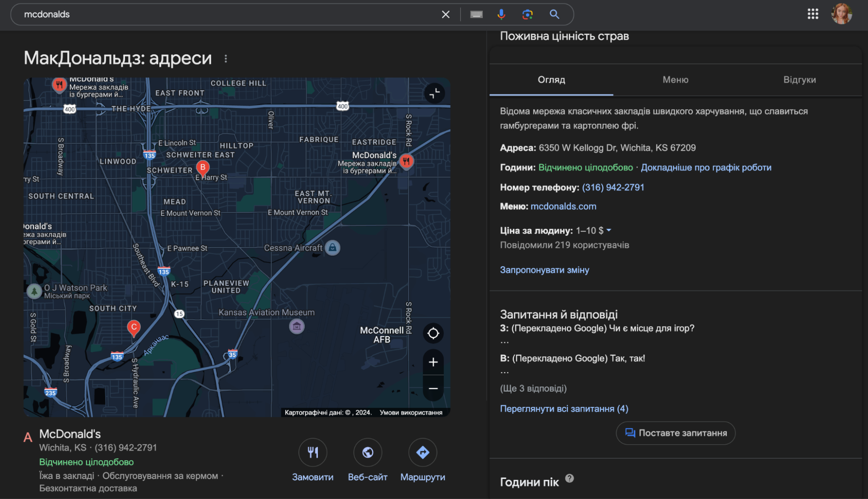Switch to the Огляд tab
The width and height of the screenshot is (868, 499).
click(551, 80)
